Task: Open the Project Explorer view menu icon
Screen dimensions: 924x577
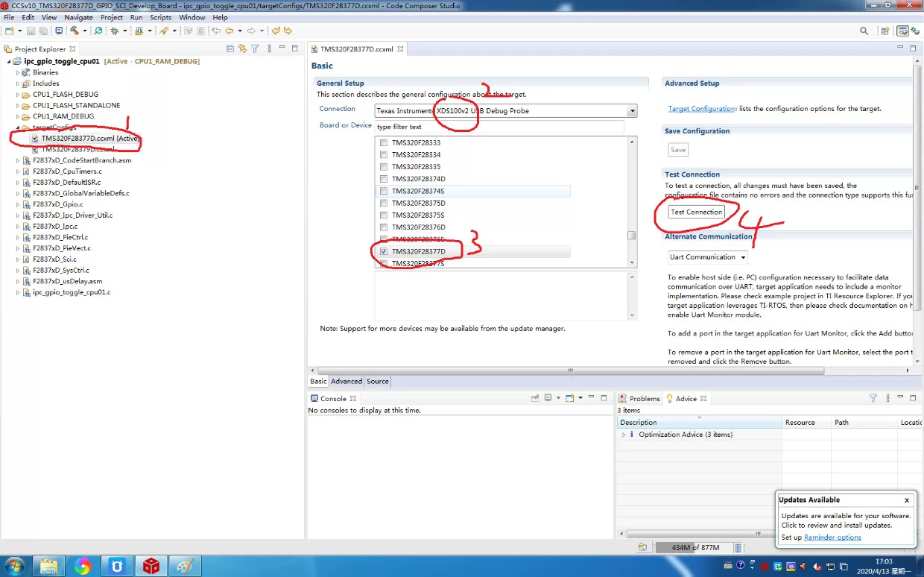Action: click(x=270, y=48)
